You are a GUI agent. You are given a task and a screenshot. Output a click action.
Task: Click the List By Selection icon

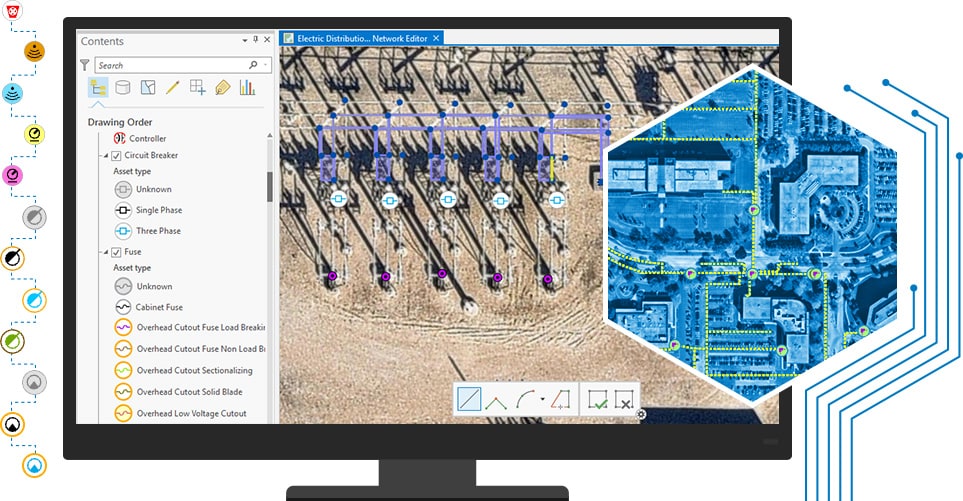click(x=148, y=88)
